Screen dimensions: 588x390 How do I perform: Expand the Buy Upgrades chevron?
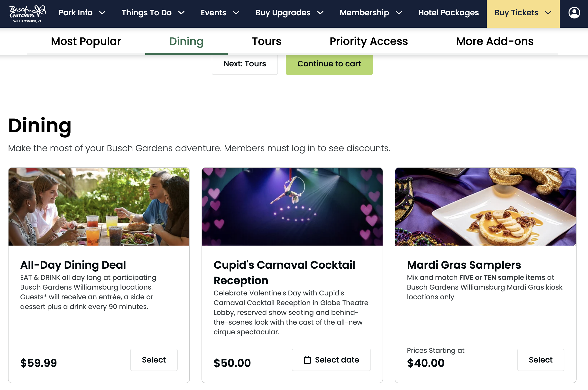coord(320,13)
